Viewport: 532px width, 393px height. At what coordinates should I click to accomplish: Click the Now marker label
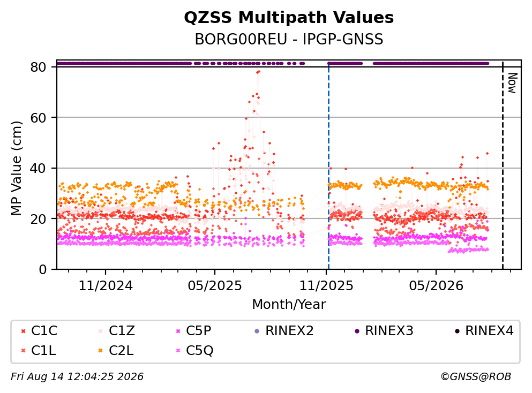coord(512,83)
